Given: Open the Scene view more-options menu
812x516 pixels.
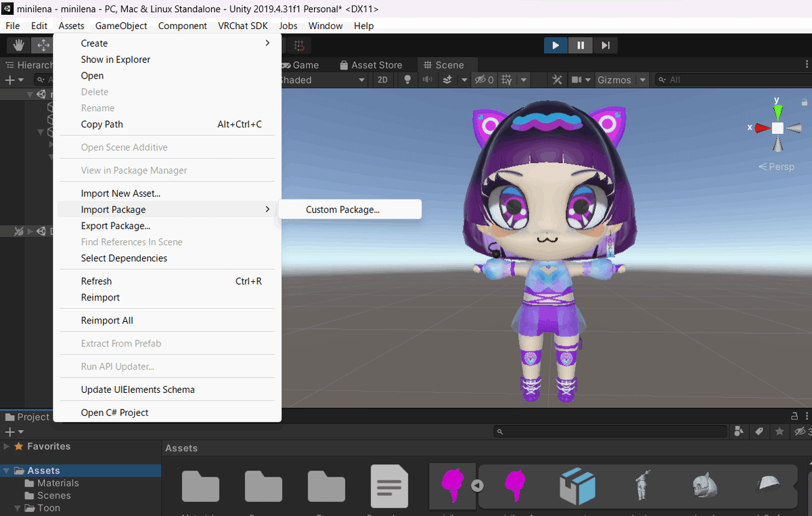Looking at the screenshot, I should [x=807, y=65].
